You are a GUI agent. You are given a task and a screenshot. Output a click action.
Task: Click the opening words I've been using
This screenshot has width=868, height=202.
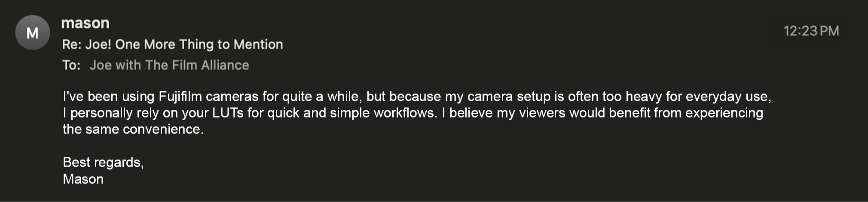[108, 96]
